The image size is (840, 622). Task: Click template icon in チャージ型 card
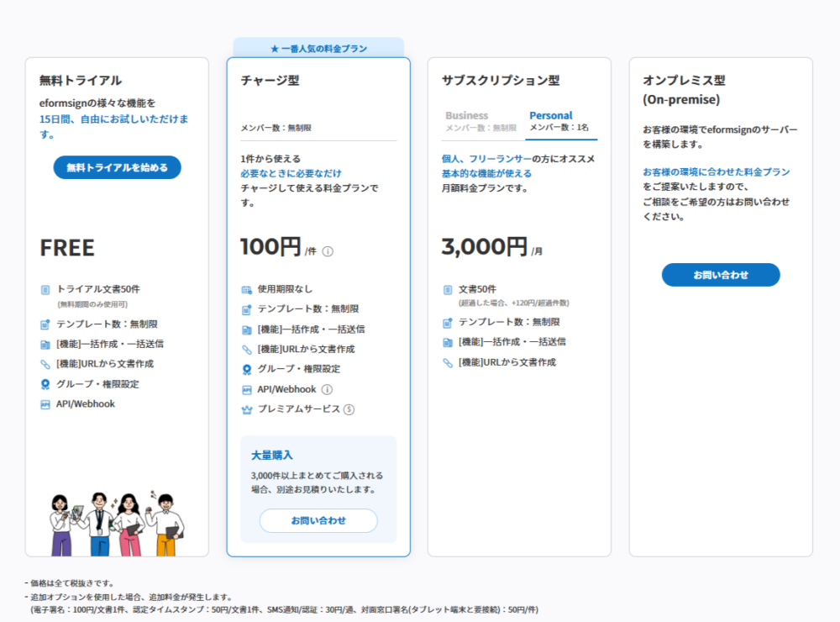point(246,309)
